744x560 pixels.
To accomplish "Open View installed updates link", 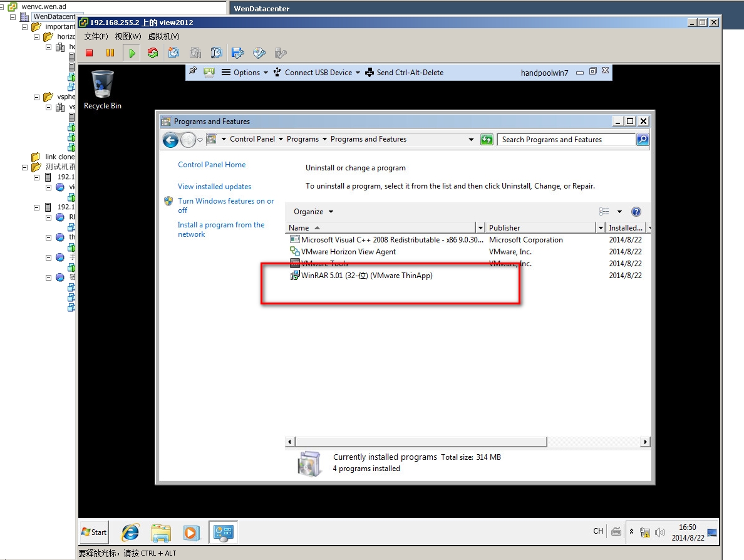I will [x=214, y=187].
